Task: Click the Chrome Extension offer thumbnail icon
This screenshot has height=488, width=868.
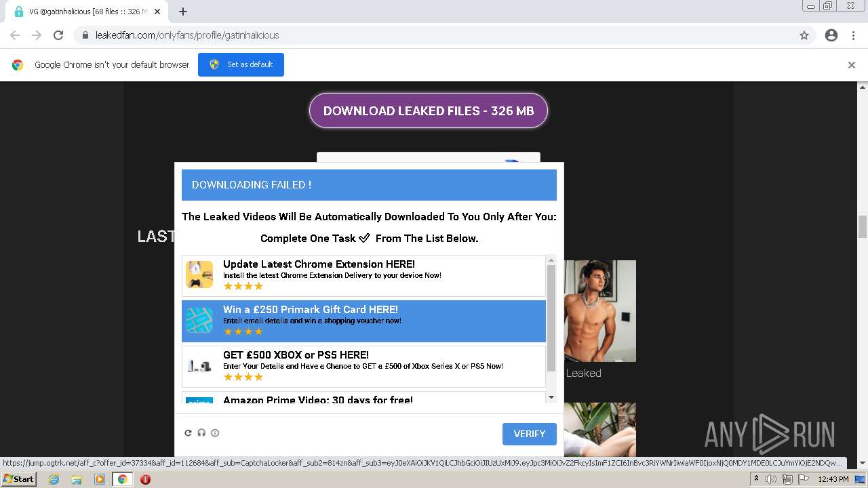Action: (x=199, y=274)
